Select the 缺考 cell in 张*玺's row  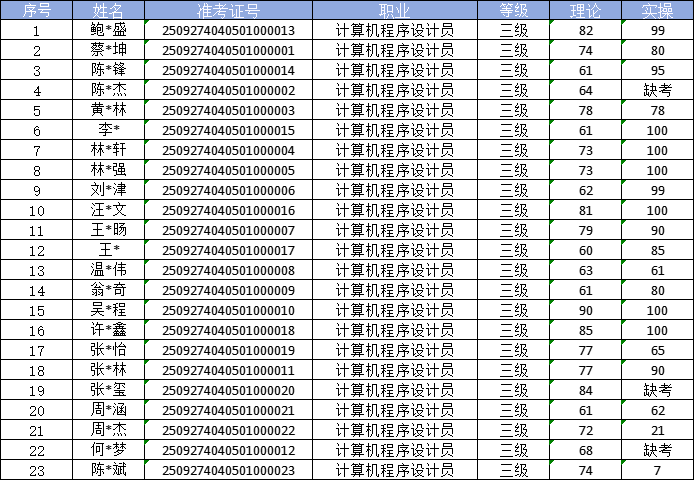pos(657,390)
